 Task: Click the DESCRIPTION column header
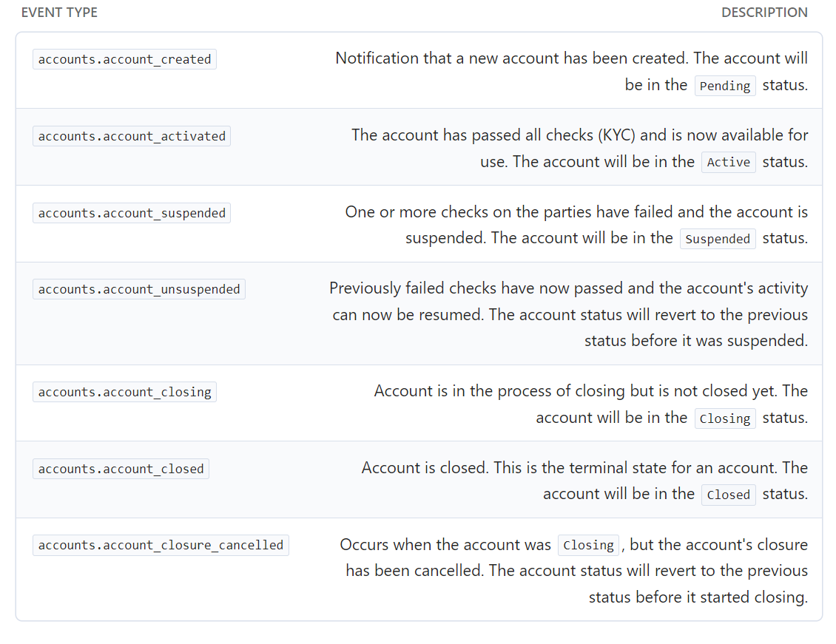coord(764,13)
